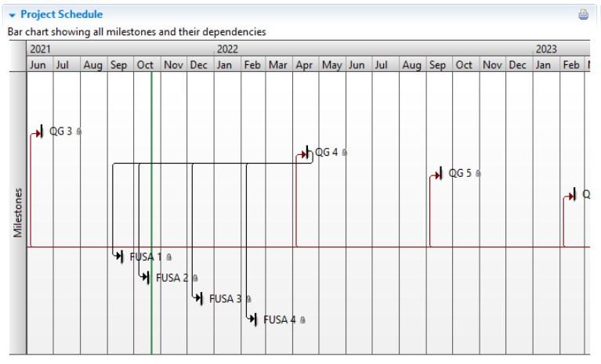Click the green current-date line
The image size is (601, 364).
pos(151,213)
